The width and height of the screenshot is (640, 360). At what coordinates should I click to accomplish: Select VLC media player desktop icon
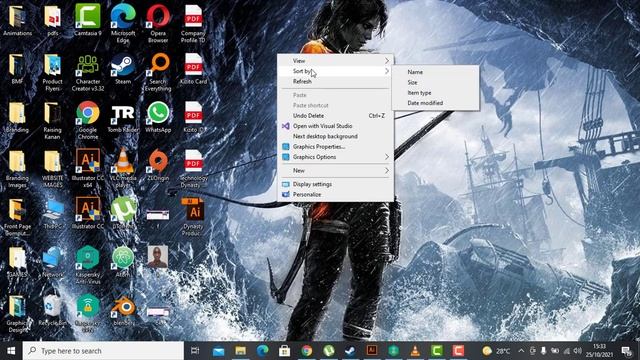click(x=123, y=168)
